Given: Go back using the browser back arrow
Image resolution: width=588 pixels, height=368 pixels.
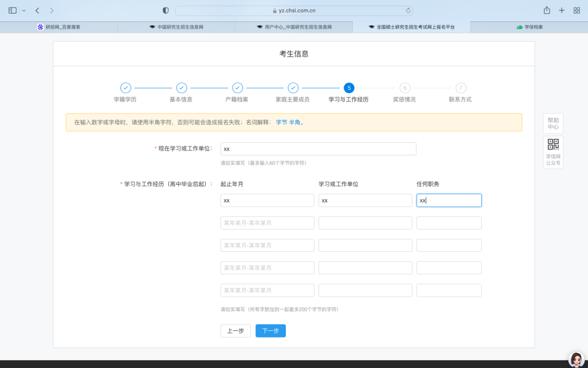Looking at the screenshot, I should click(37, 10).
